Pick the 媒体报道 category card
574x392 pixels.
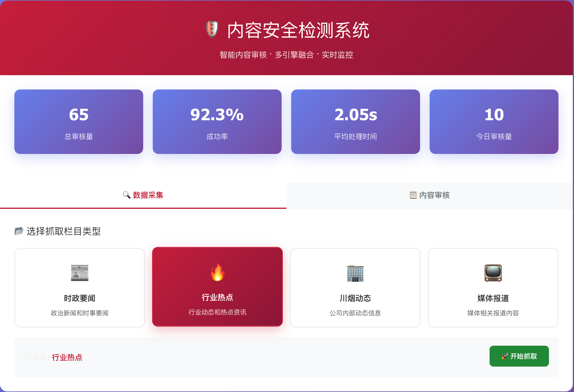coord(493,288)
